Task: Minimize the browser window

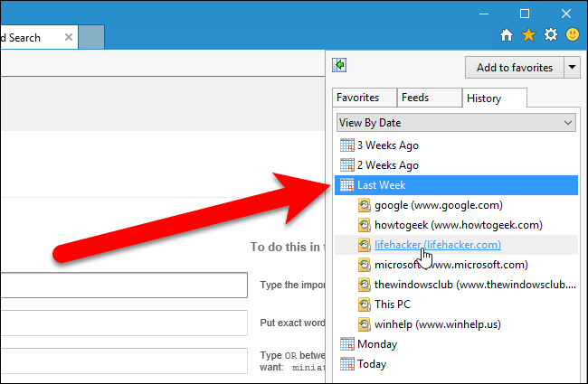Action: 484,14
